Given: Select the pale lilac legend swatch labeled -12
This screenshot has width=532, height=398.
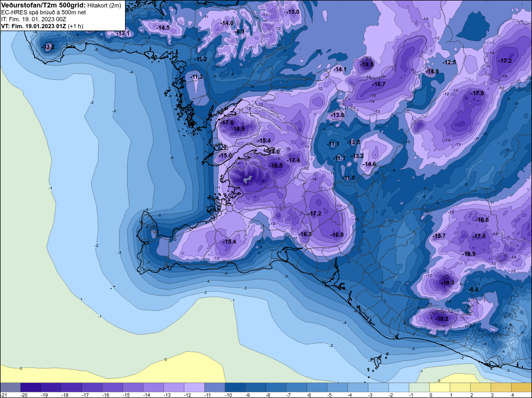Looking at the screenshot, I should pyautogui.click(x=194, y=387).
